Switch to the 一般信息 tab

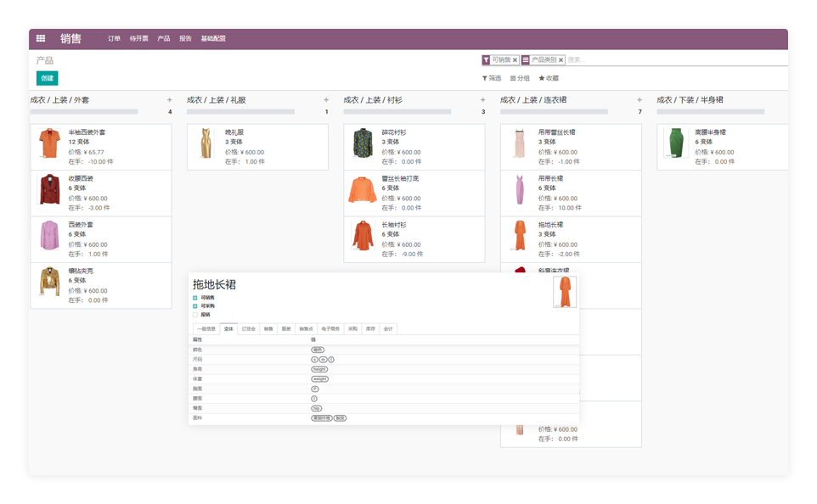point(206,328)
